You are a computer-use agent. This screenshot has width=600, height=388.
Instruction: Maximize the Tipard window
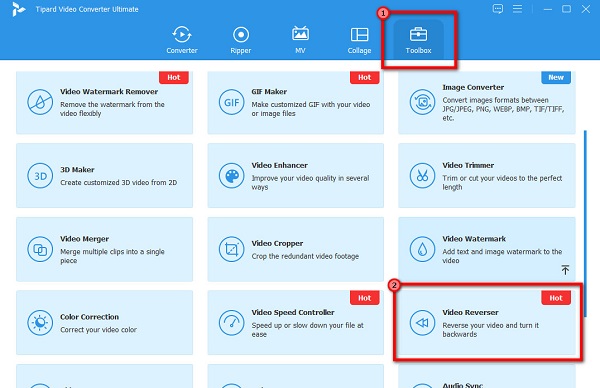tap(566, 9)
